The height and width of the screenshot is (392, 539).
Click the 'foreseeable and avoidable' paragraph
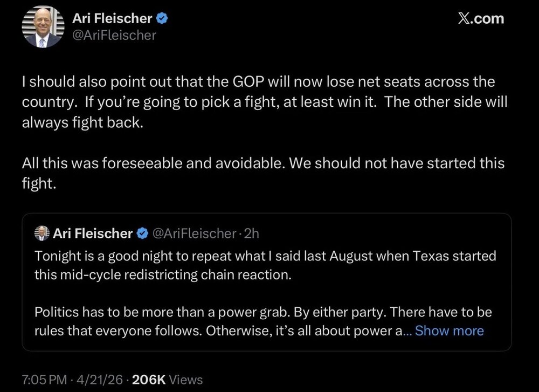point(263,173)
